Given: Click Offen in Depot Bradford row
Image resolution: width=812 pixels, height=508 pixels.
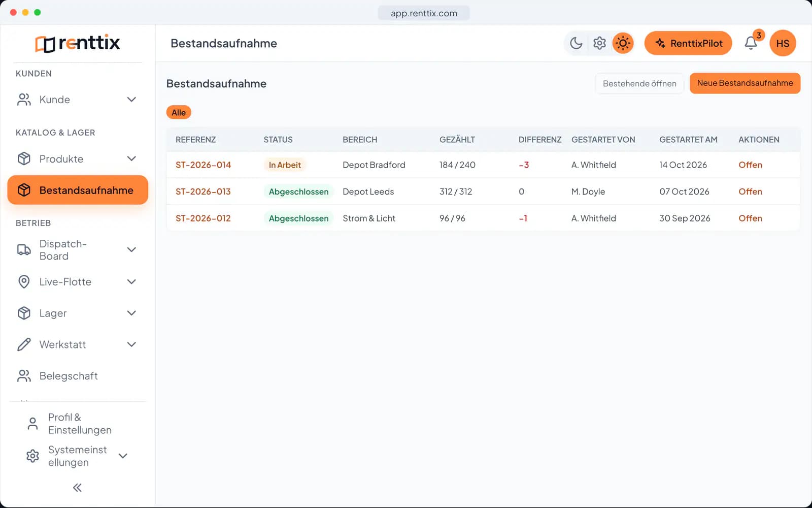Looking at the screenshot, I should pyautogui.click(x=750, y=165).
